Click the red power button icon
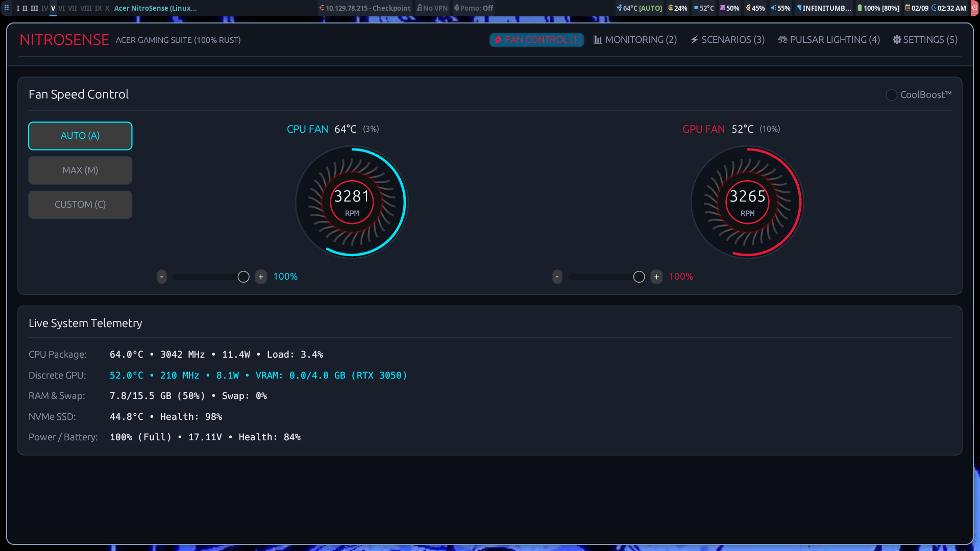The width and height of the screenshot is (980, 551). pyautogui.click(x=975, y=8)
